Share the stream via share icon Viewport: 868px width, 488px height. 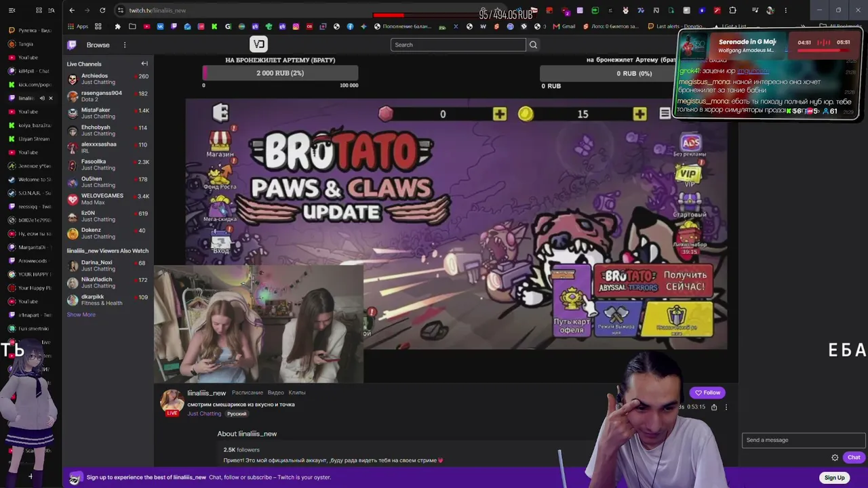[x=714, y=407]
